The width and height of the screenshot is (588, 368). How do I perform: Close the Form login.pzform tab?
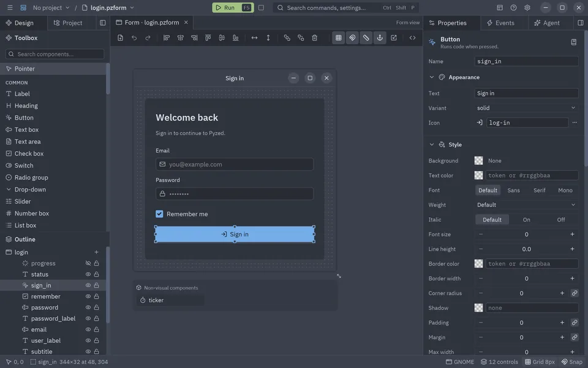(x=186, y=23)
